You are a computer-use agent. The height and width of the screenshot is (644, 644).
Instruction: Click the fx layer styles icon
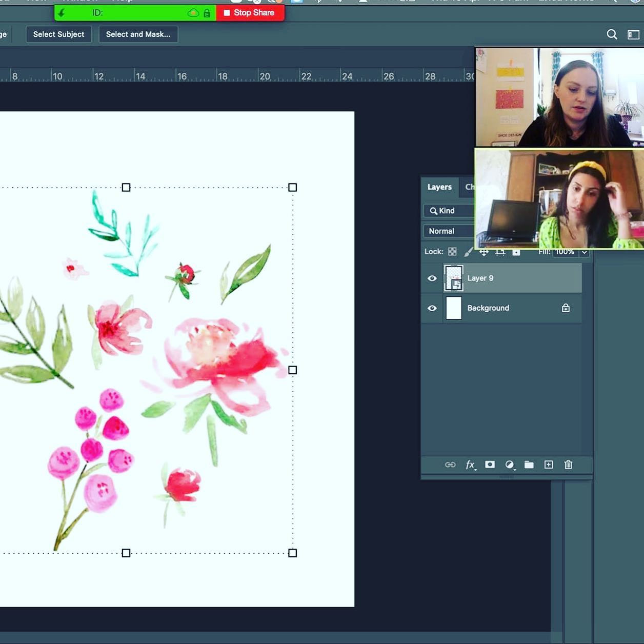pos(471,465)
